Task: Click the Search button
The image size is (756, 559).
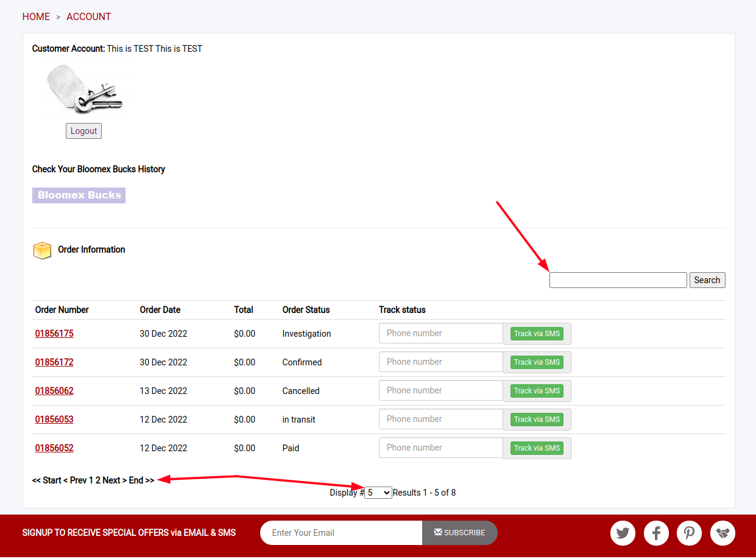Action: 707,280
